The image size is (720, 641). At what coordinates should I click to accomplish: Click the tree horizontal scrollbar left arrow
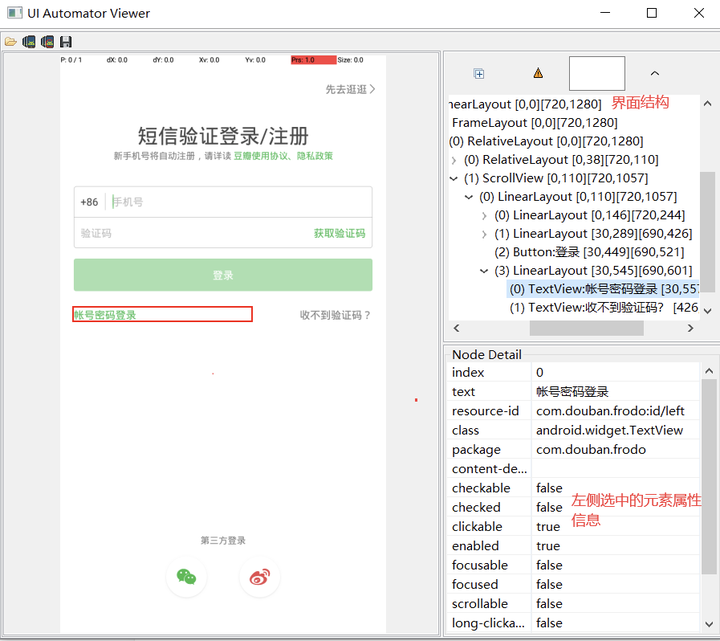click(456, 328)
